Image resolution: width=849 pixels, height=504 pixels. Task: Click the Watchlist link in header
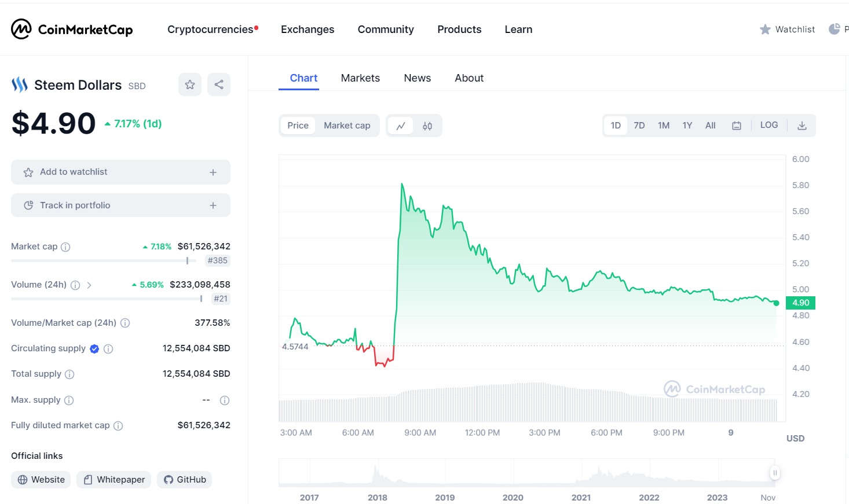(787, 30)
